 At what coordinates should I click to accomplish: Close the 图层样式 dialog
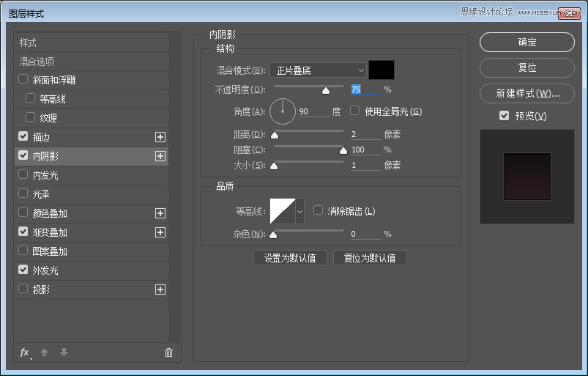click(569, 13)
